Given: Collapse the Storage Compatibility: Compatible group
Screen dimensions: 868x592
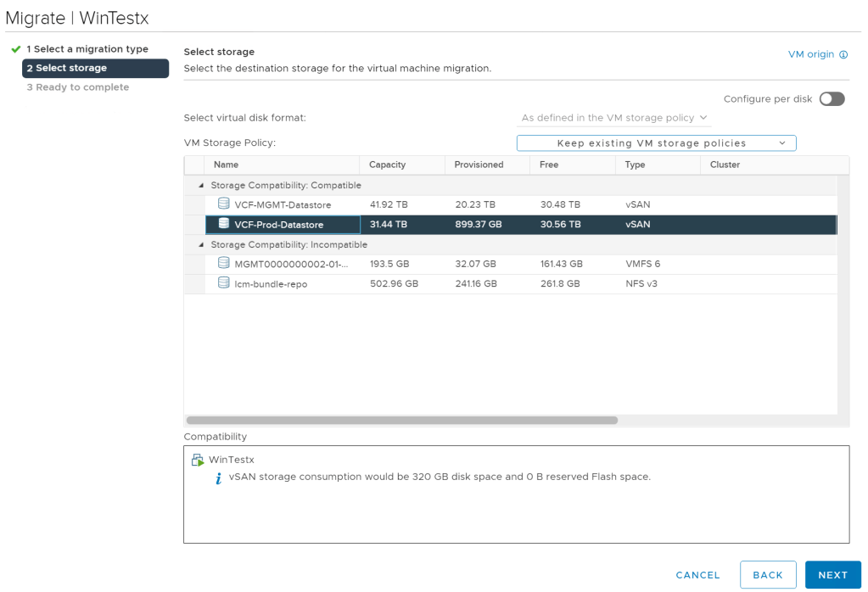Looking at the screenshot, I should 201,186.
